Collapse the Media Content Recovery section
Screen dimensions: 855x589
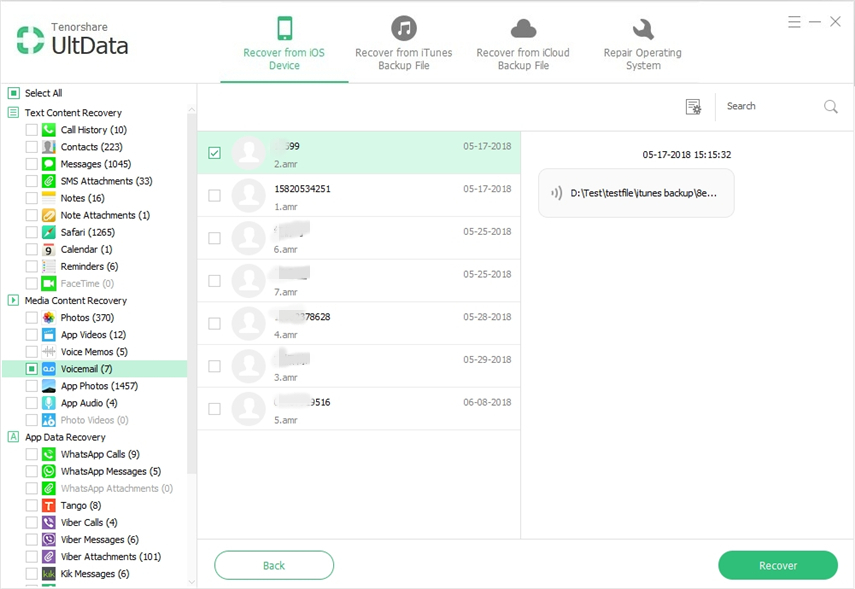(x=14, y=300)
